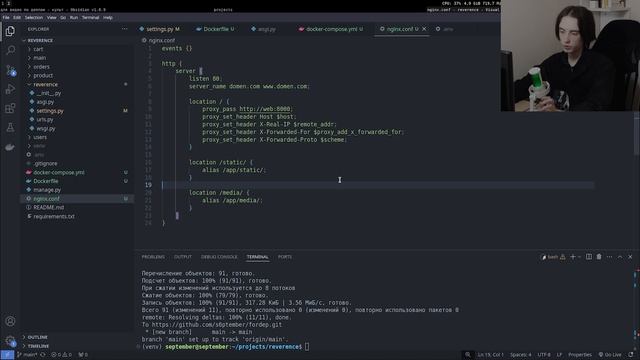Open the Manage gear icon
Viewport: 640px width, 360px height.
(x=10, y=340)
